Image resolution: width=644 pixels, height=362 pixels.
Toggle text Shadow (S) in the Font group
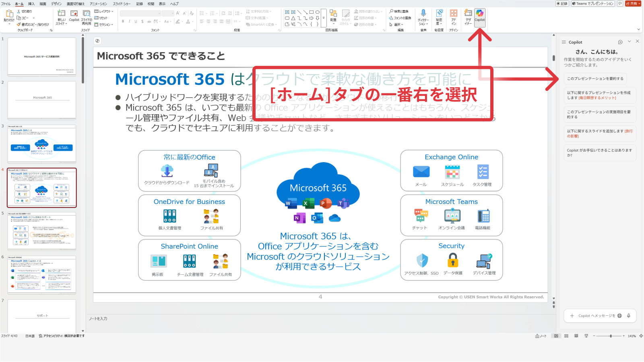[x=142, y=21]
